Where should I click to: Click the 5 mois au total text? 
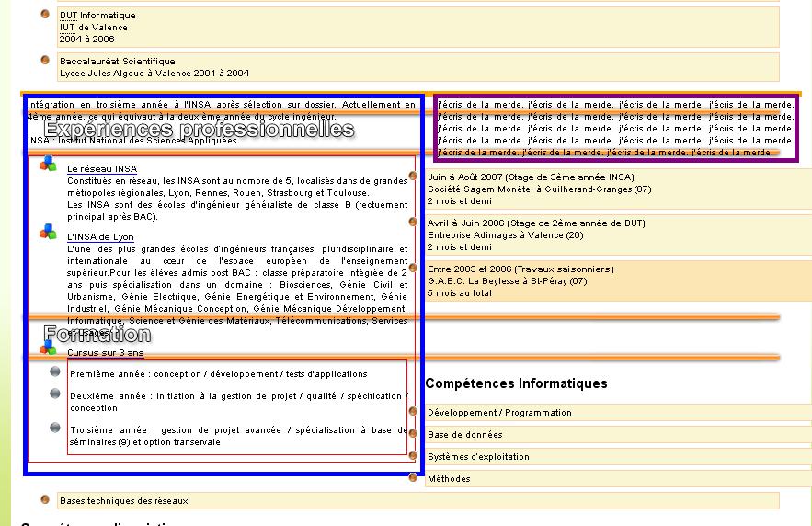(460, 293)
